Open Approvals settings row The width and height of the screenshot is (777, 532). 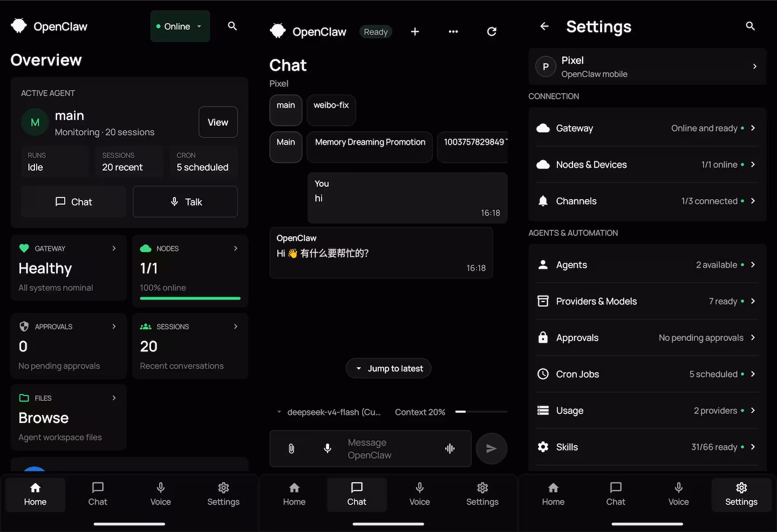tap(647, 338)
